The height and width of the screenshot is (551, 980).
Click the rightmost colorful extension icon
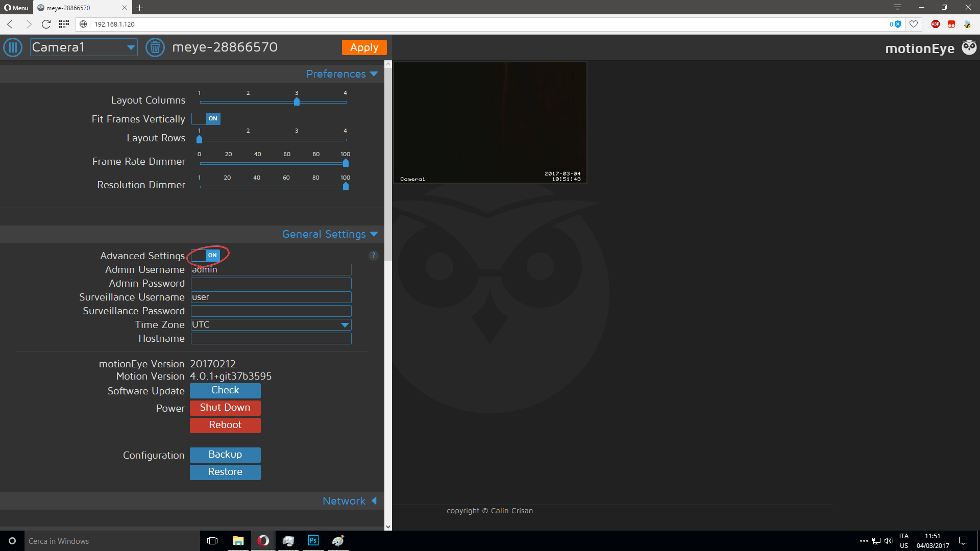click(967, 24)
